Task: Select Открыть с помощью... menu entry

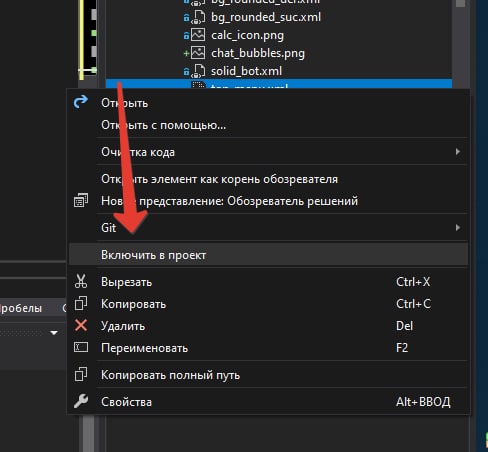Action: [268, 125]
